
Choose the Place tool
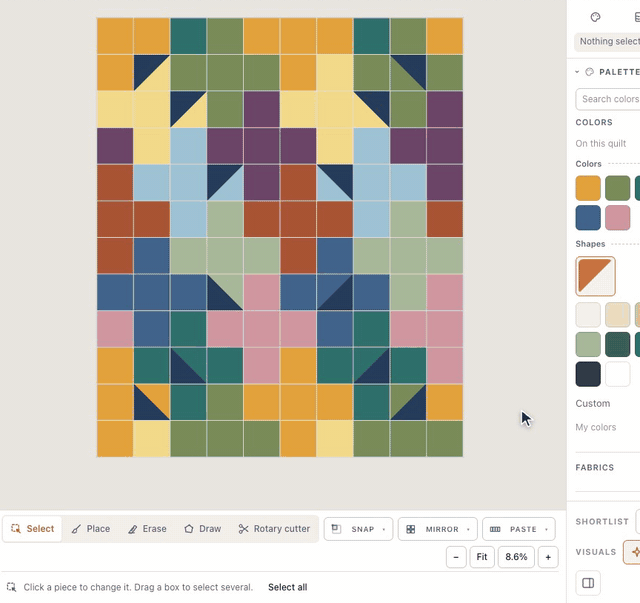pyautogui.click(x=91, y=529)
